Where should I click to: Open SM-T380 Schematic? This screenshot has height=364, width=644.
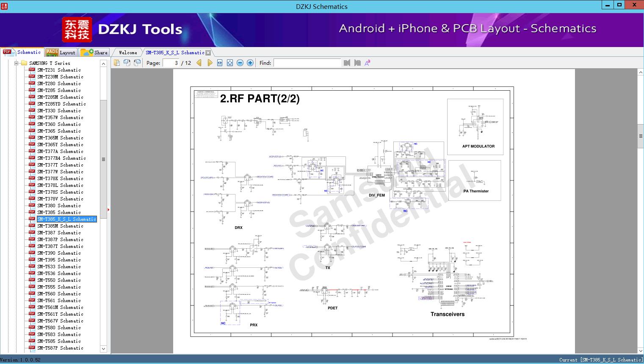[59, 206]
